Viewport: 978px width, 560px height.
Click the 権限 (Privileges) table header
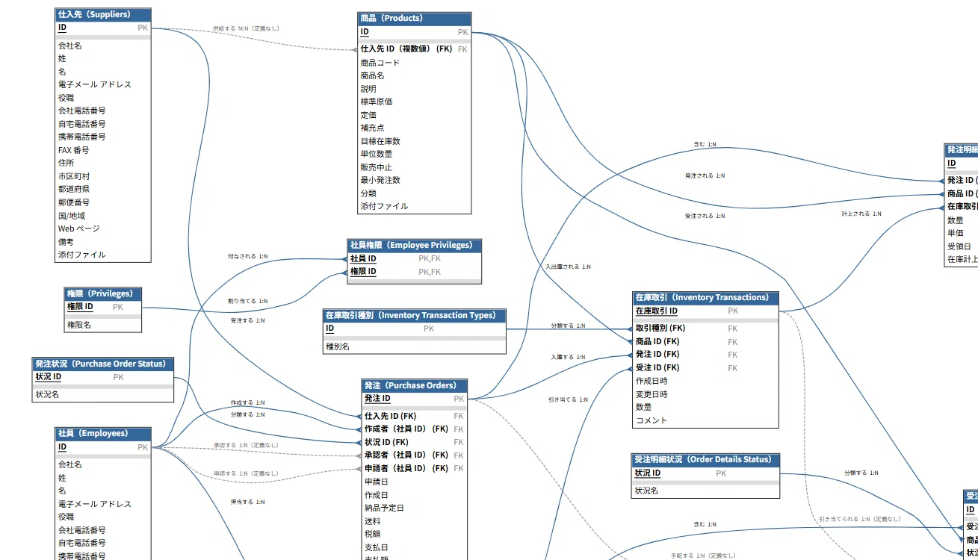click(x=103, y=293)
